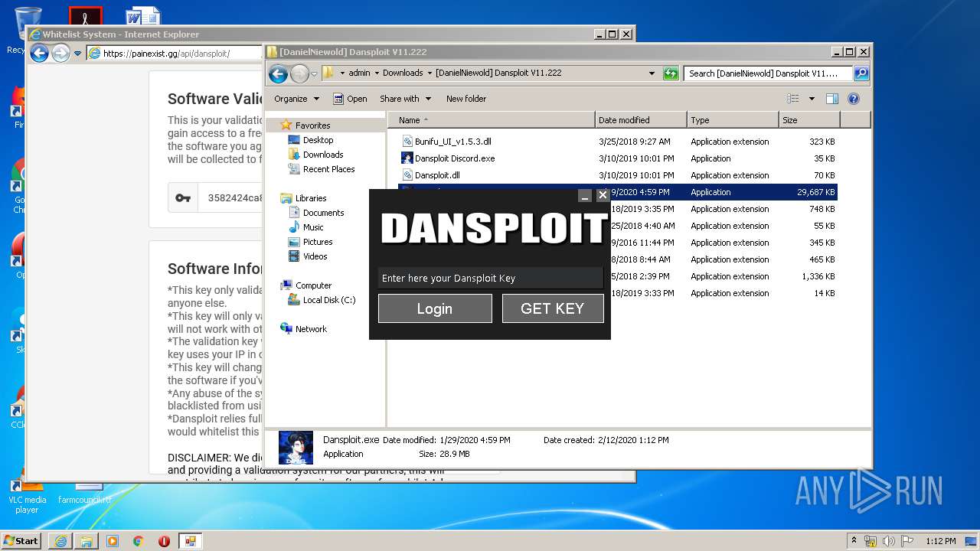
Task: Sort files by the Type column
Action: click(x=733, y=120)
